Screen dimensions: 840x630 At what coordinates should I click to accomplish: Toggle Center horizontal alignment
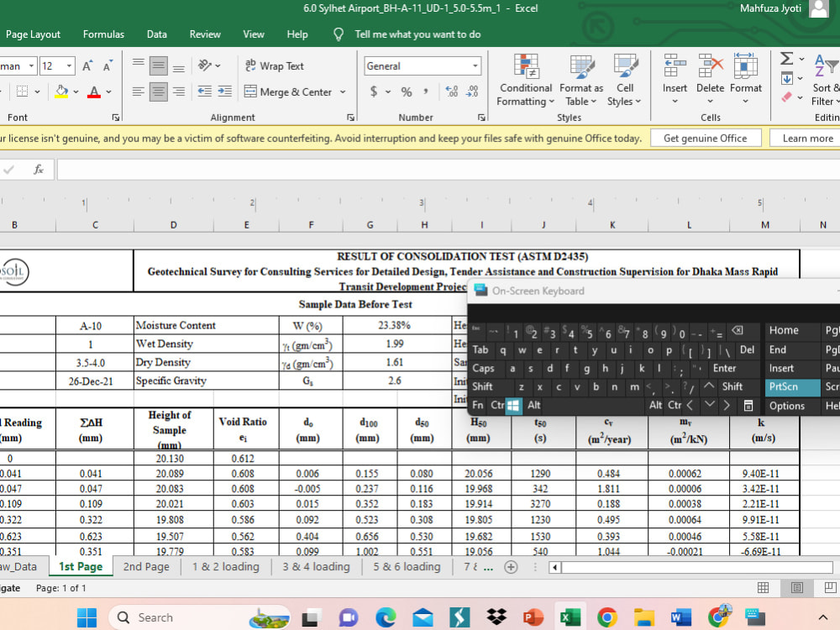[158, 92]
